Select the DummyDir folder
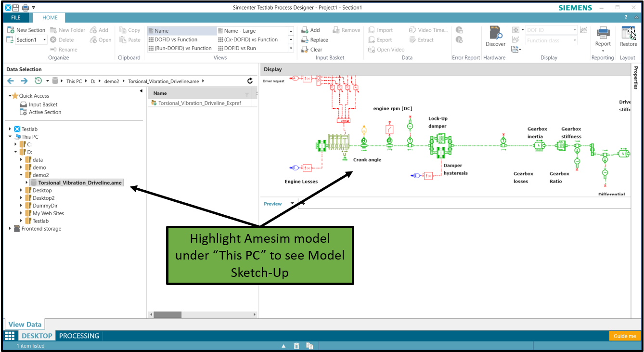 coord(45,206)
